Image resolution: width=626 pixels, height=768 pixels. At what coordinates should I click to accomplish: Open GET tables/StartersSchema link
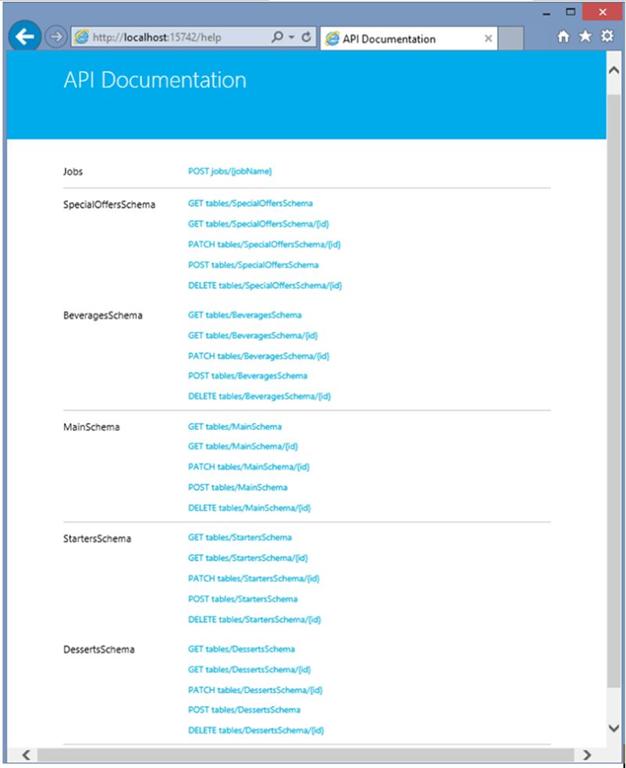pos(240,537)
